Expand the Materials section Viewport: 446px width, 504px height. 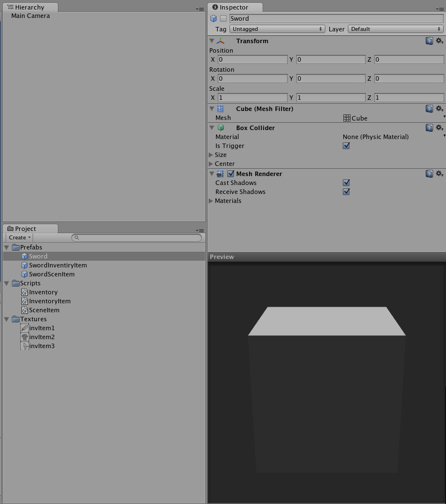click(211, 201)
